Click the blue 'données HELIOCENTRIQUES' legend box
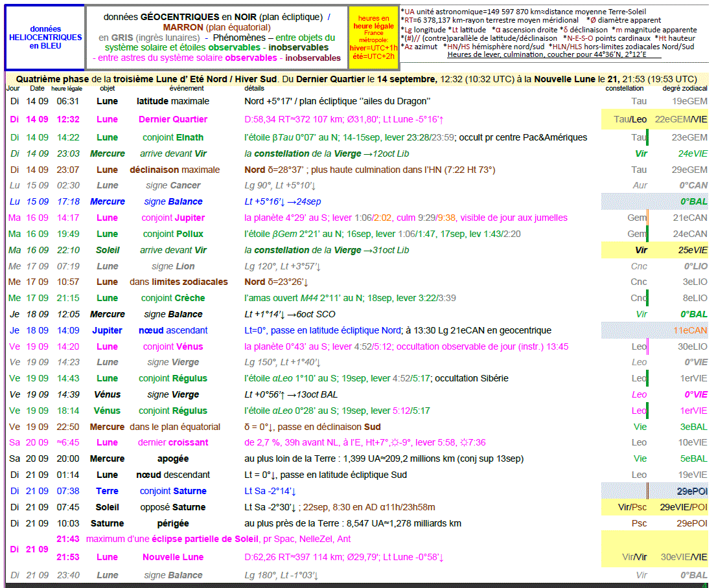This screenshot has width=716, height=588. (x=45, y=38)
